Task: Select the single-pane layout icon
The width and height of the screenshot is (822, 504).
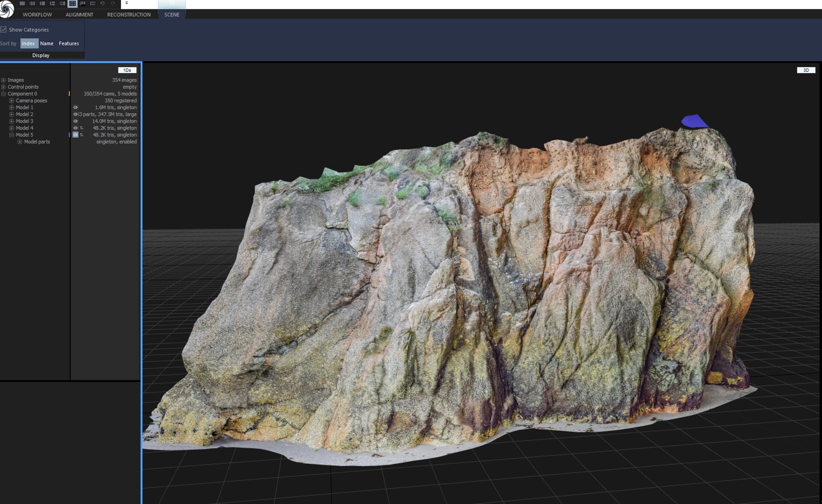Action: pyautogui.click(x=22, y=3)
